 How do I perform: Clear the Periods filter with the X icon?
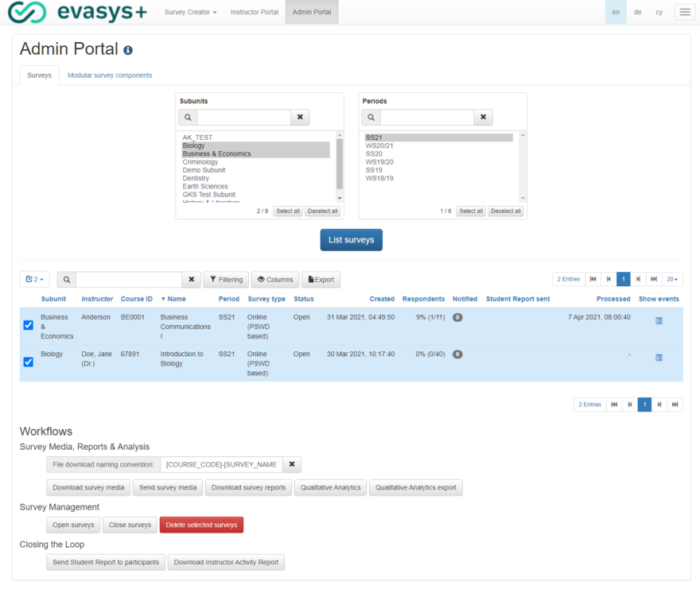(x=483, y=117)
